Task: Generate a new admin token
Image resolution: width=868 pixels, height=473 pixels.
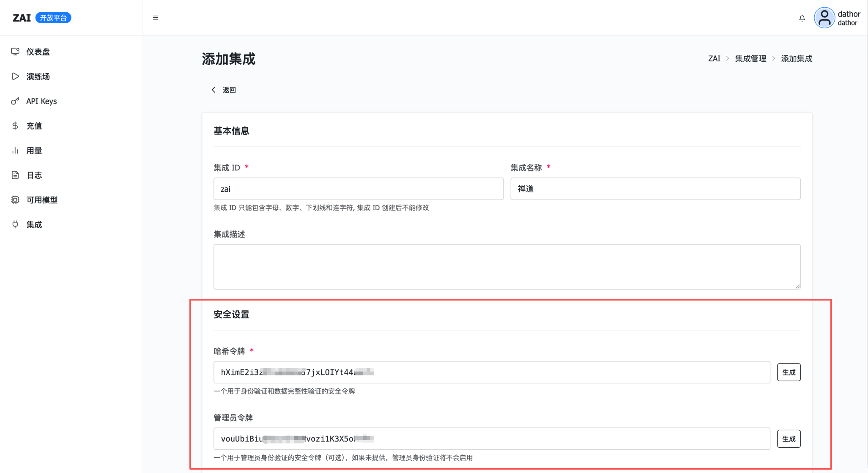Action: 789,439
